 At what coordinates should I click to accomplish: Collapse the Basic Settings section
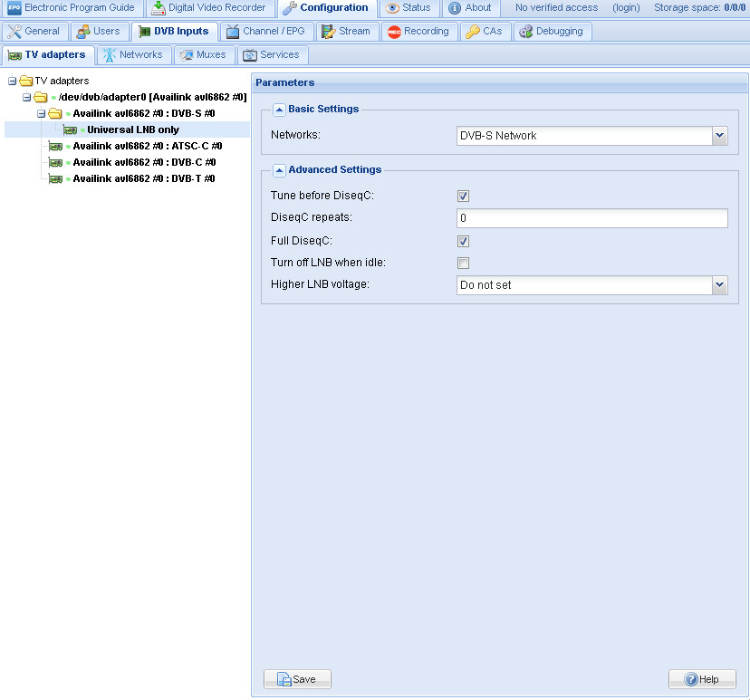click(279, 110)
